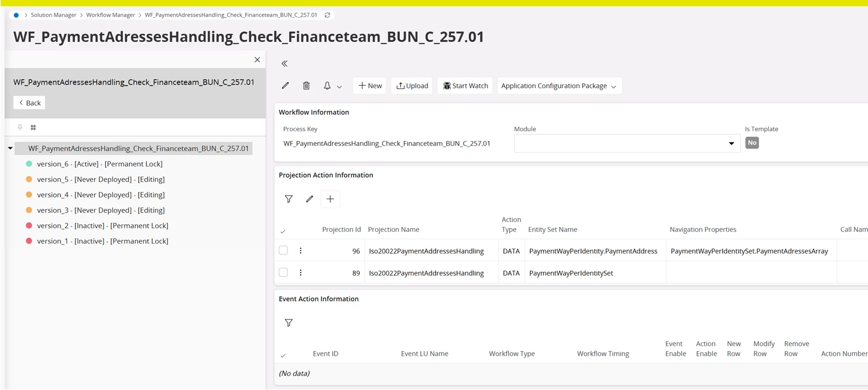Select all rows in Projection Action table

283,231
